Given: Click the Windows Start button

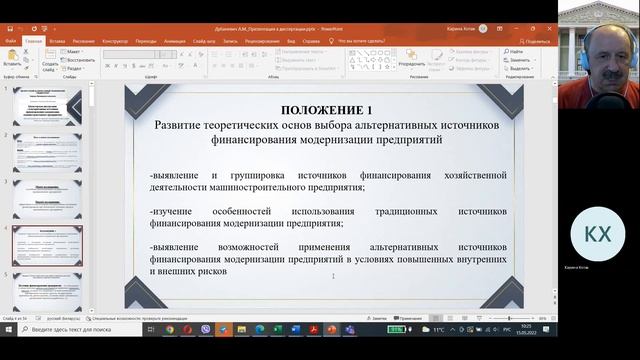Looking at the screenshot, I should click(9, 329).
